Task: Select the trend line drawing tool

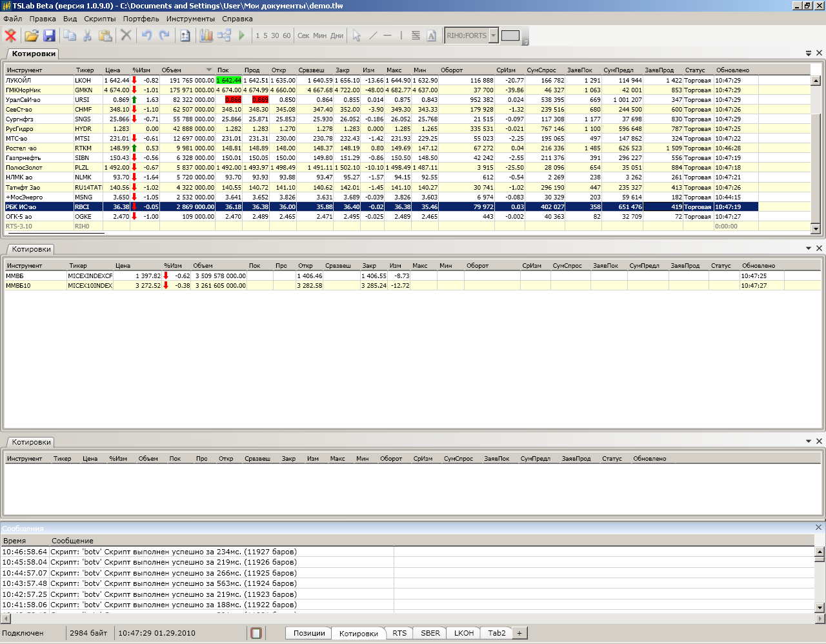Action: point(373,35)
